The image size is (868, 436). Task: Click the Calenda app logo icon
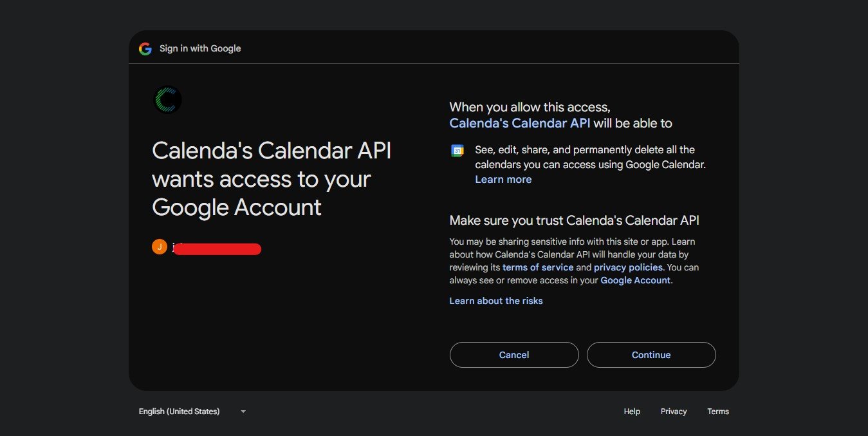pyautogui.click(x=168, y=100)
